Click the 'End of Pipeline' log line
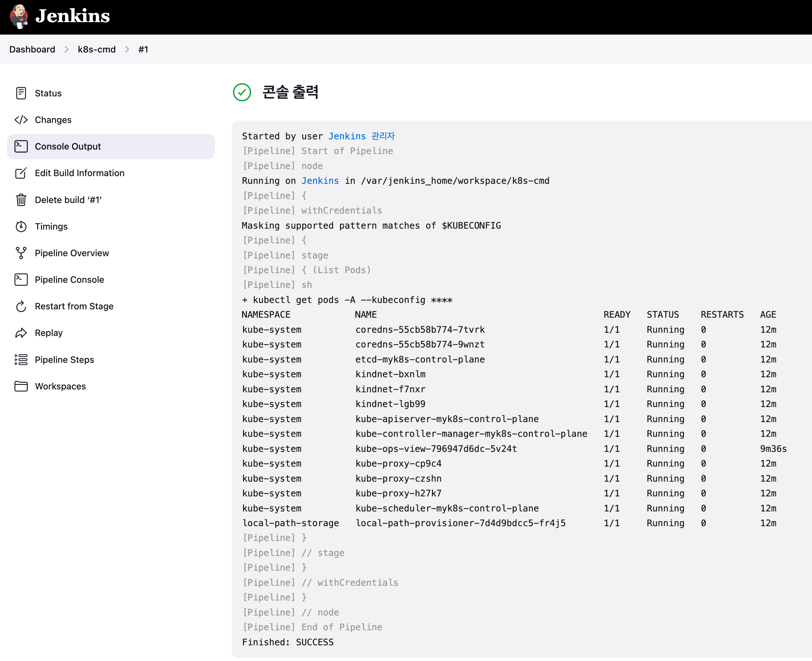 (313, 627)
